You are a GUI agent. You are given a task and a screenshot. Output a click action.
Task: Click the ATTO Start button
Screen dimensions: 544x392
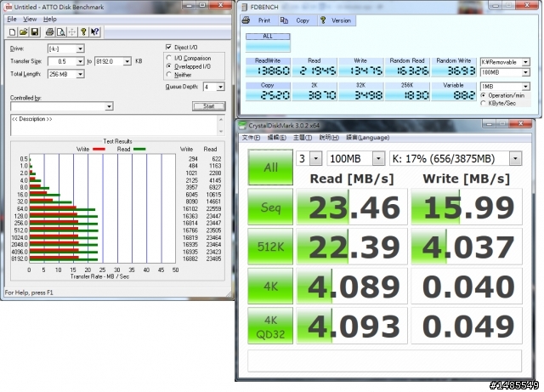click(x=209, y=106)
